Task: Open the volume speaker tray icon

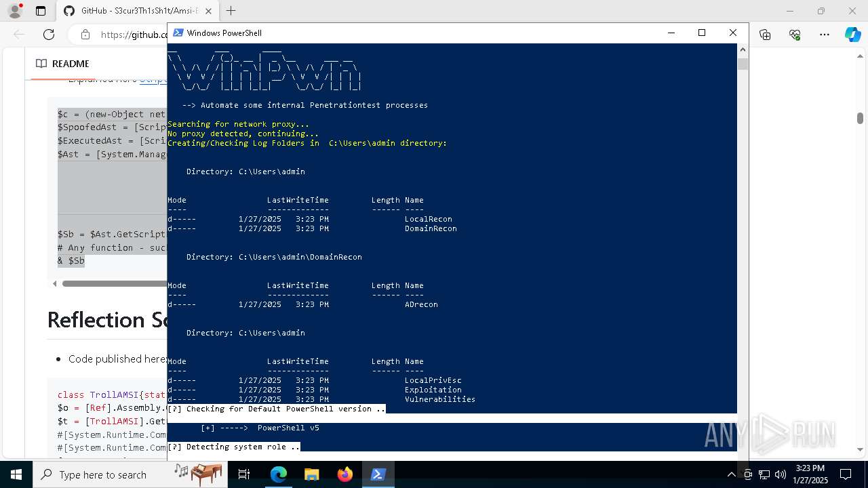Action: point(781,474)
